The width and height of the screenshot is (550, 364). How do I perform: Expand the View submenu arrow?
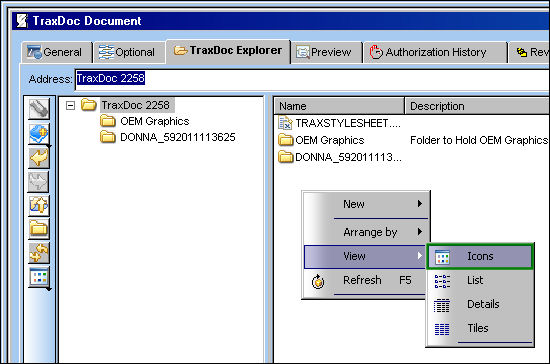(x=420, y=256)
